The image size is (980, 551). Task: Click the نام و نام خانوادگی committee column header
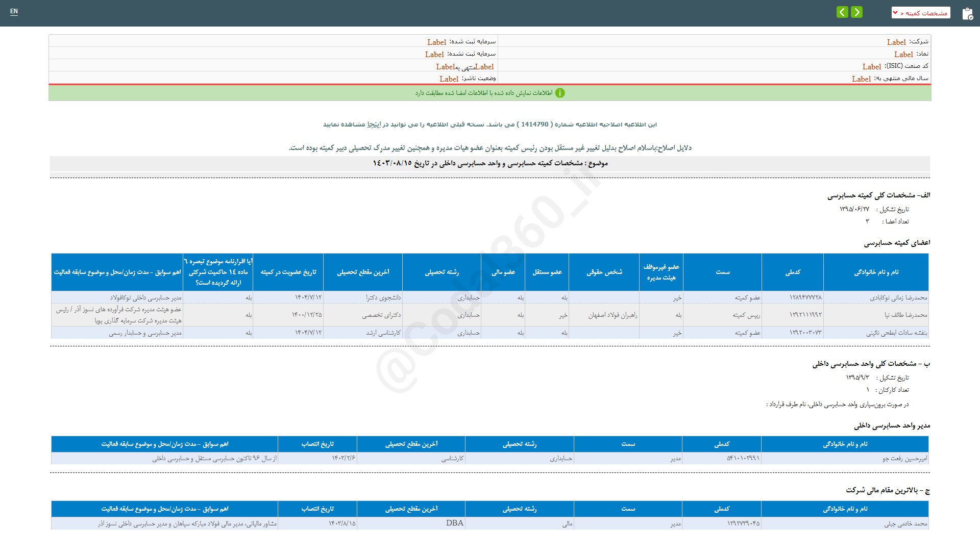pyautogui.click(x=876, y=272)
